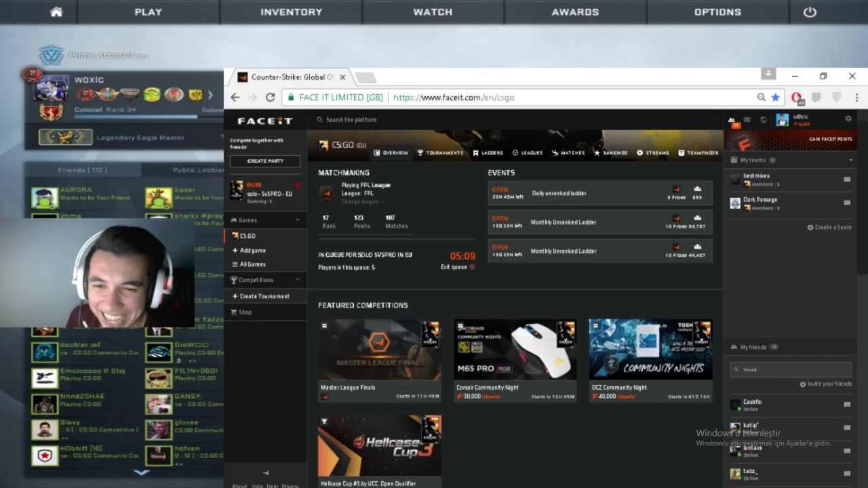This screenshot has height=488, width=868.
Task: Click the FACEIT logo
Action: (265, 121)
